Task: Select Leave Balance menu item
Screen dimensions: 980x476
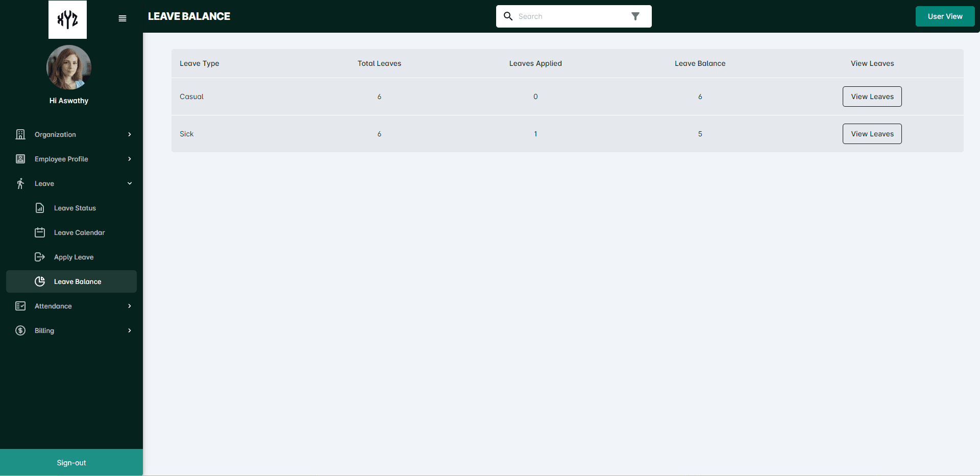Action: point(78,281)
